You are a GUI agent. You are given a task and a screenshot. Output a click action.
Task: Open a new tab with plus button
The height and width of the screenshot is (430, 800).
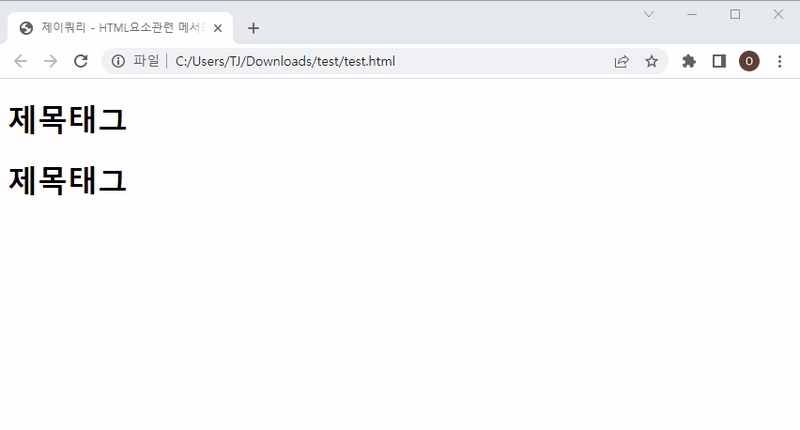tap(253, 28)
